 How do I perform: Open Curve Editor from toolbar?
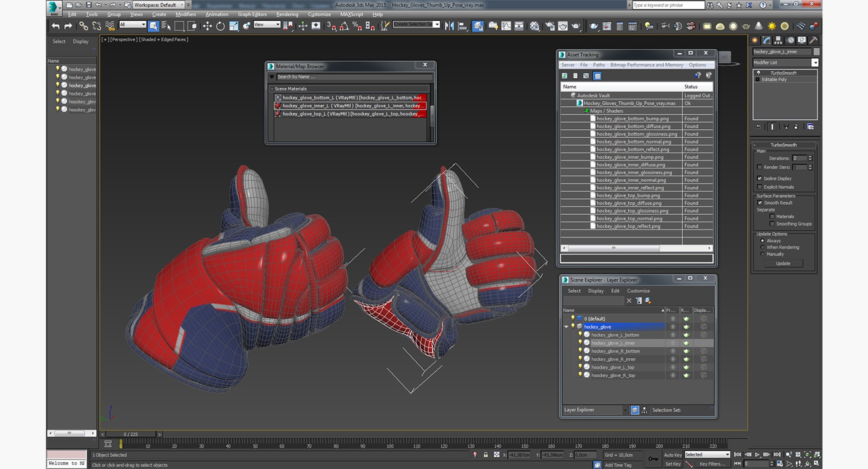point(506,26)
